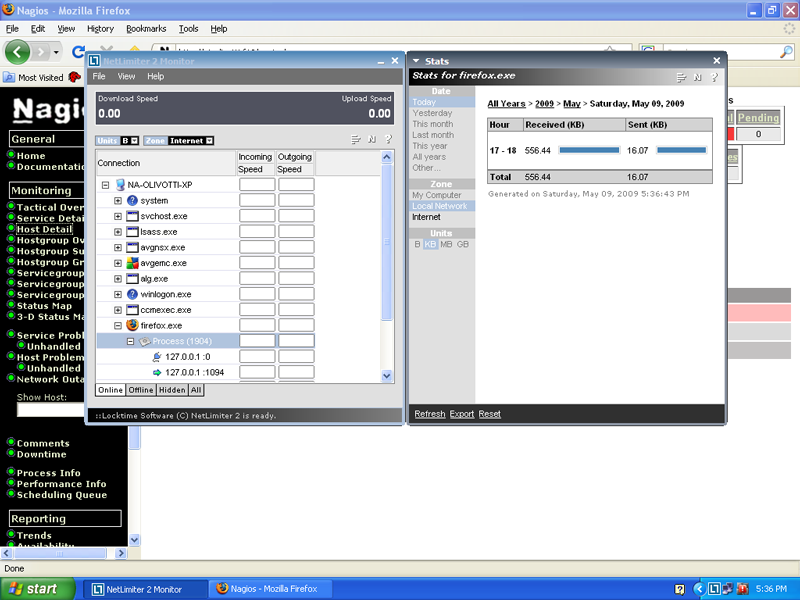Click the Show Host input field in Nagios
800x600 pixels.
pos(50,410)
